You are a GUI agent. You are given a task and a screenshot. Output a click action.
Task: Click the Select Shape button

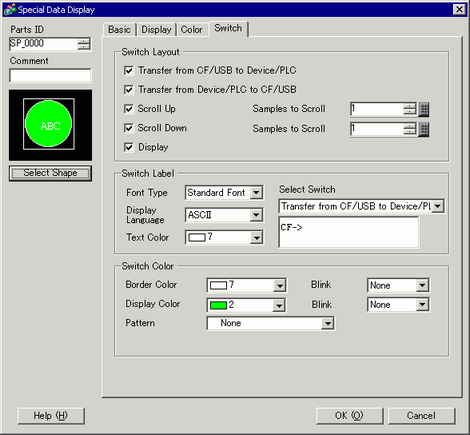click(x=50, y=173)
